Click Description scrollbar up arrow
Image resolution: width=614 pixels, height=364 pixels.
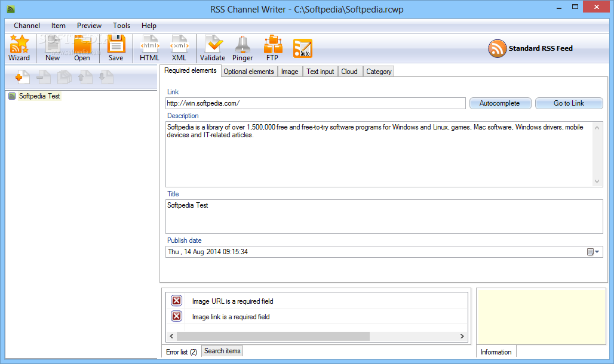pos(597,128)
